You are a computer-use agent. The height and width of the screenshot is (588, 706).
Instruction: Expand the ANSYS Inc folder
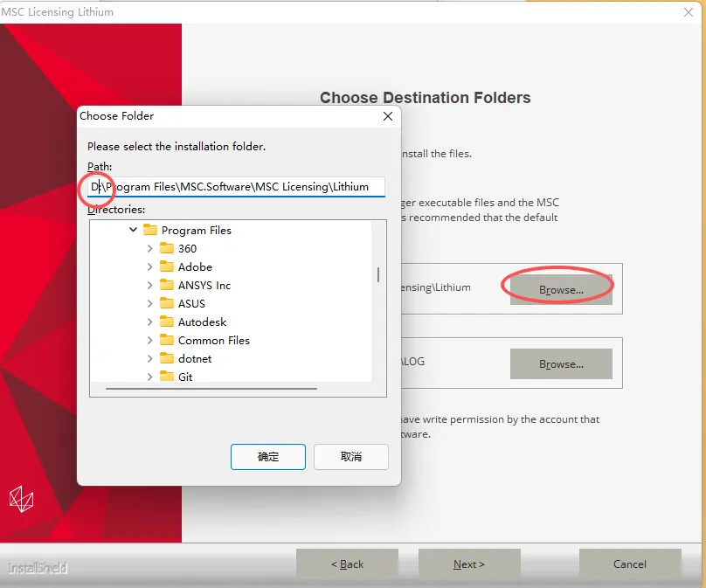tap(150, 285)
